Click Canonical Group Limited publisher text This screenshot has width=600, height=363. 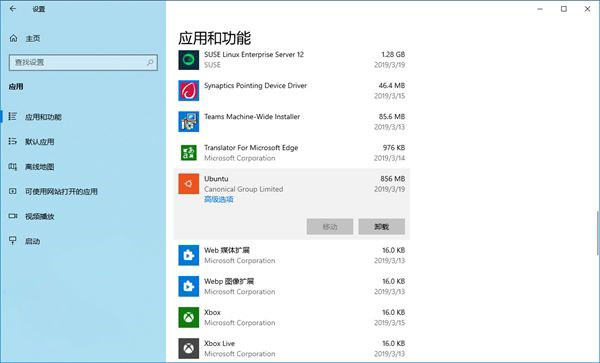click(x=243, y=189)
